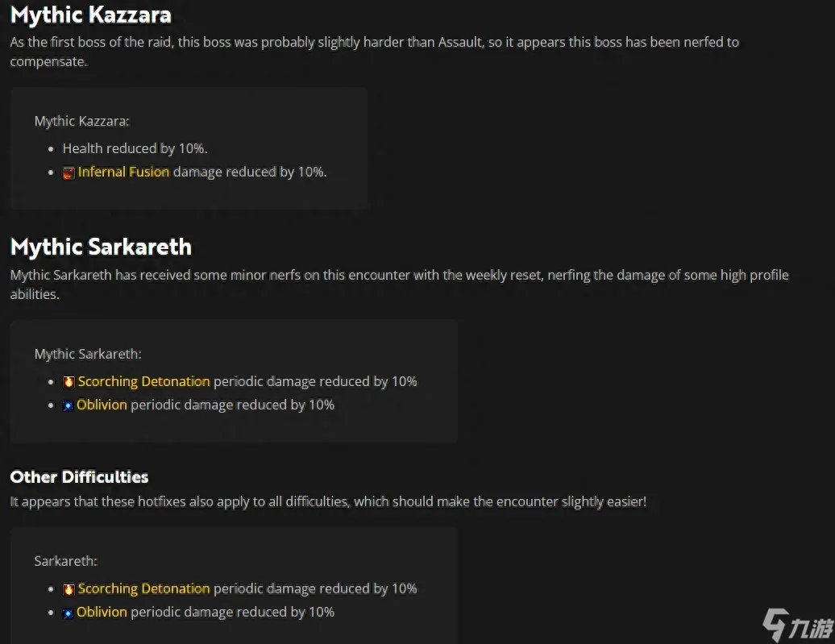Open Scorching Detonation link in Other Difficulties section
The height and width of the screenshot is (644, 835).
pos(143,588)
